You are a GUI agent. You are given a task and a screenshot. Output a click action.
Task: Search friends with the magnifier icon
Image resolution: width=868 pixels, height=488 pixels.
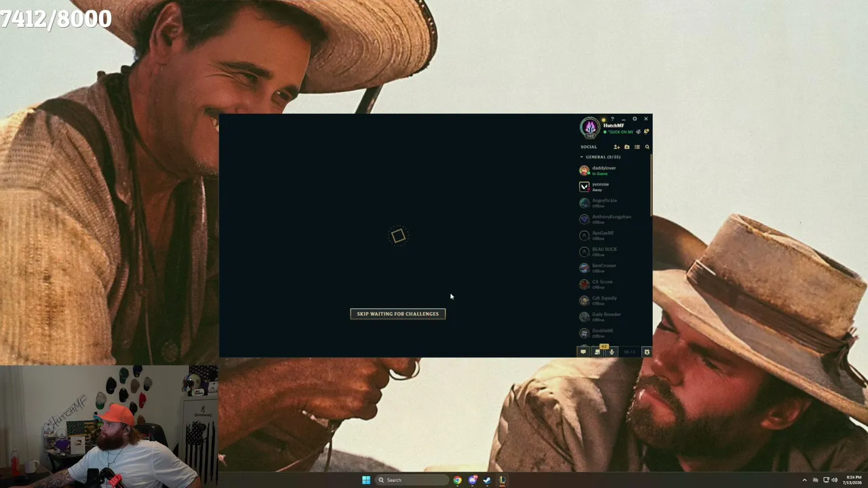click(x=647, y=147)
